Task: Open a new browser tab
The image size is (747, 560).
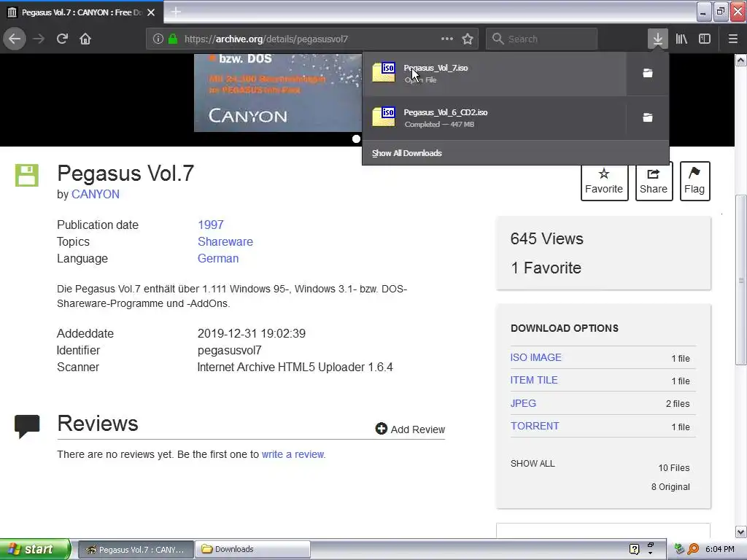Action: (x=176, y=12)
